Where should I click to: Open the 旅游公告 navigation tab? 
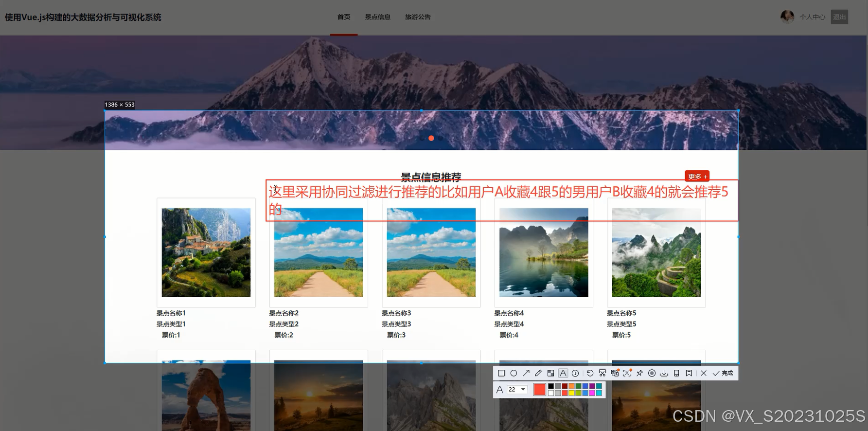tap(418, 17)
